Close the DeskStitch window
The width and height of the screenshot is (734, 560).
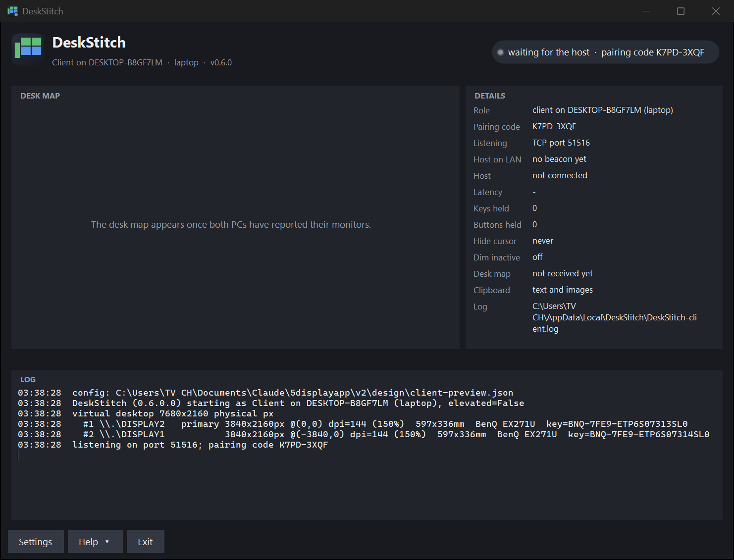(x=716, y=11)
